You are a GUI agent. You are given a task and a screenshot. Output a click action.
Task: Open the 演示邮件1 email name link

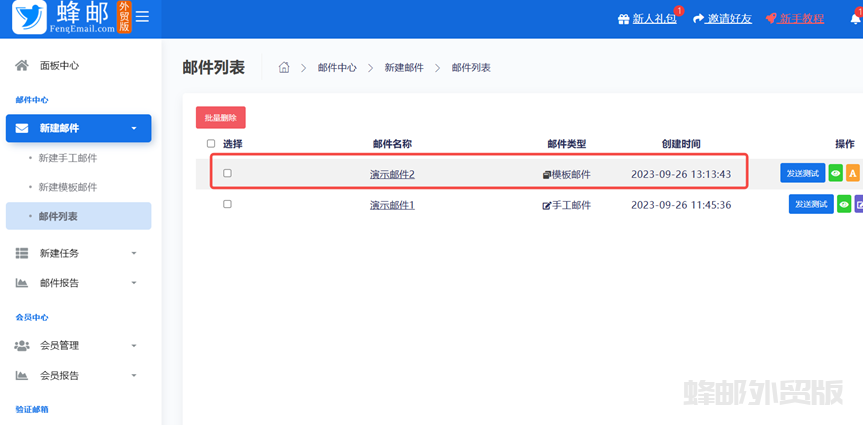pos(392,205)
